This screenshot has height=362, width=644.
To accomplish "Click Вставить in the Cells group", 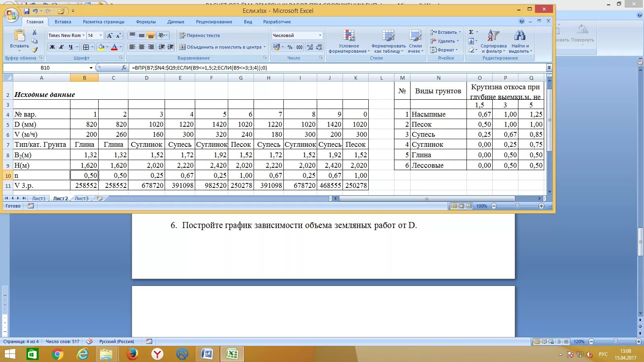I will click(446, 32).
